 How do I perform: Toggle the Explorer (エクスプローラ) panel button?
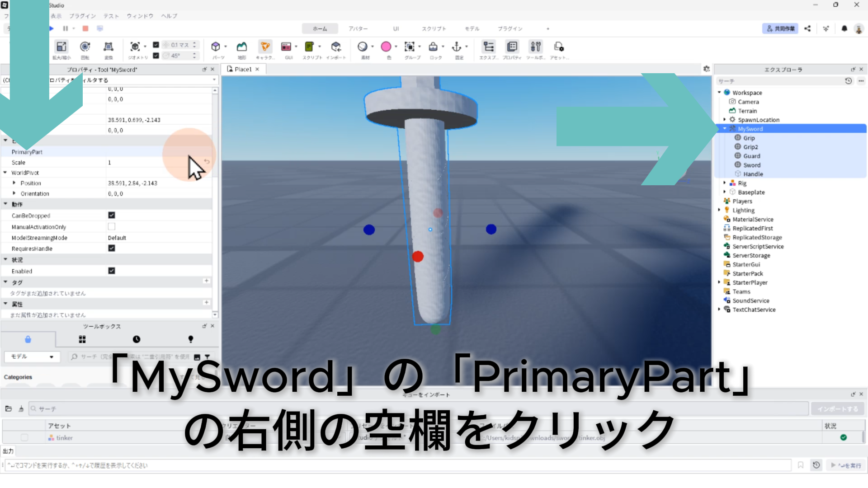[488, 47]
